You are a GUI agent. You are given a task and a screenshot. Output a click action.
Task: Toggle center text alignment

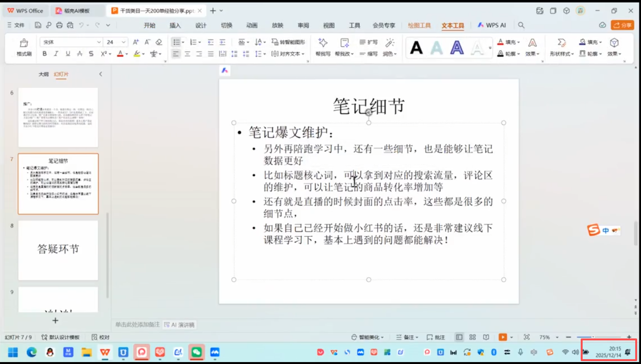187,54
